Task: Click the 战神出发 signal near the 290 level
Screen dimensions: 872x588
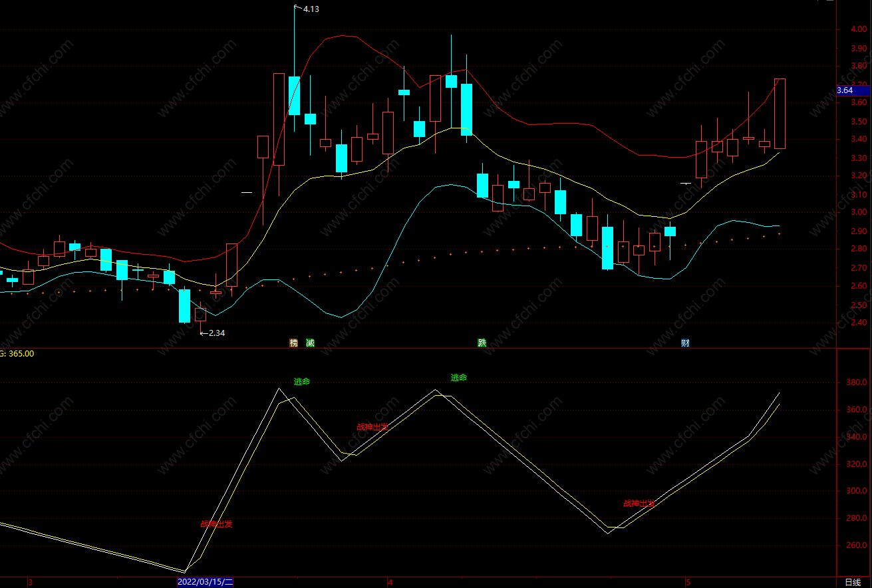Action: tap(639, 504)
